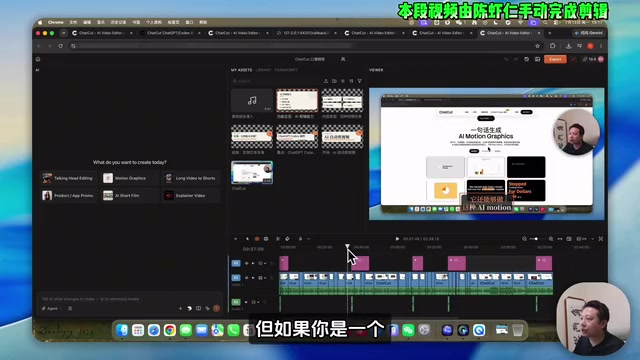Click the timeline zoom slider handle

536,239
